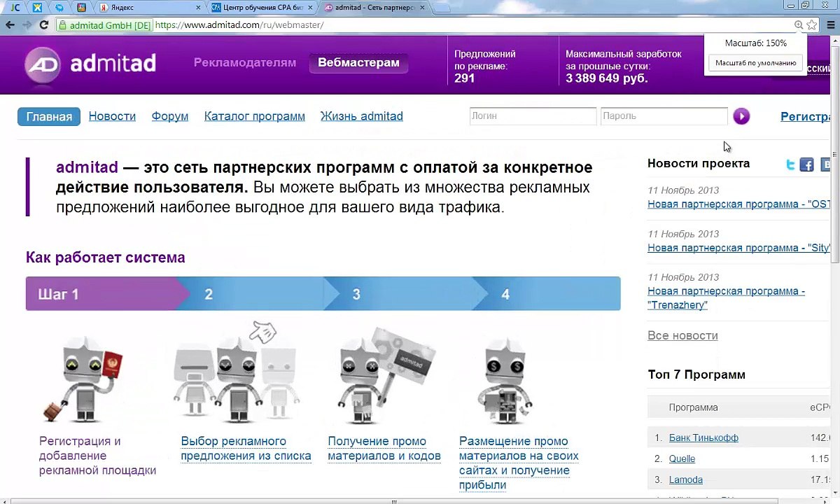Image resolution: width=840 pixels, height=504 pixels.
Task: Open news about 'OST' partner program
Action: pyautogui.click(x=739, y=204)
